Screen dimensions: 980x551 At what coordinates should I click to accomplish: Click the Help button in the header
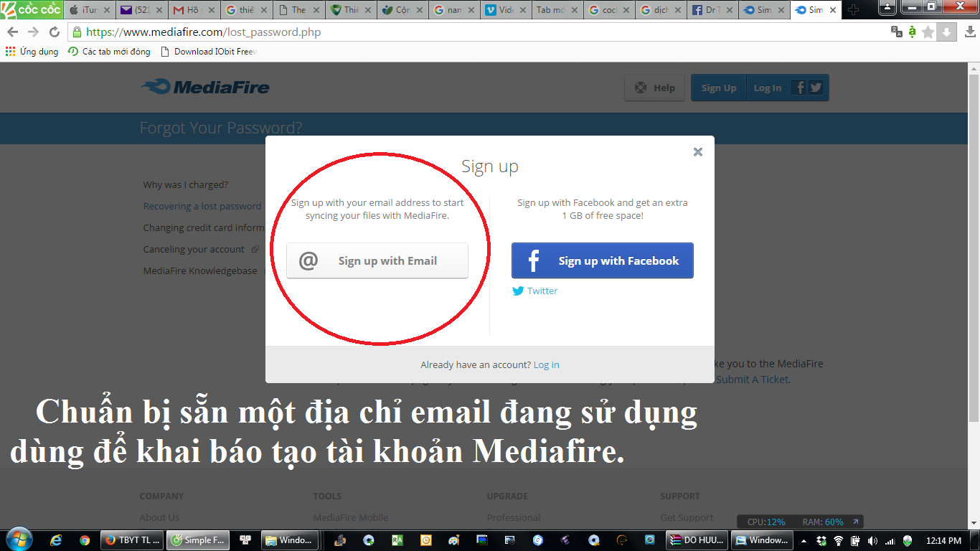(x=654, y=88)
